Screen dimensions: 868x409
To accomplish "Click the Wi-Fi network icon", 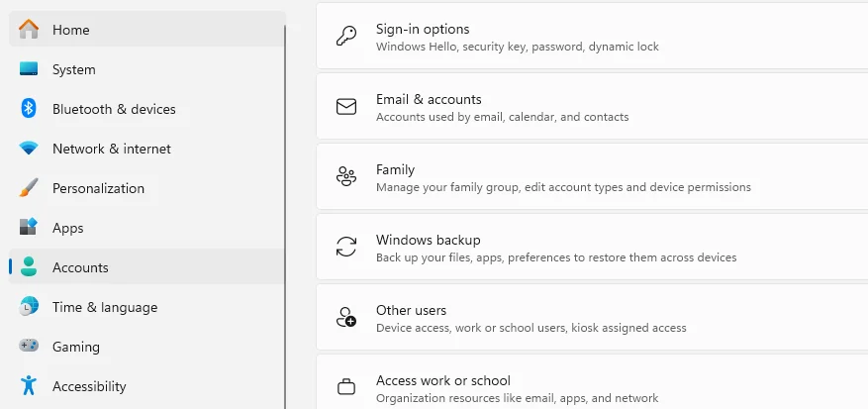I will click(29, 149).
